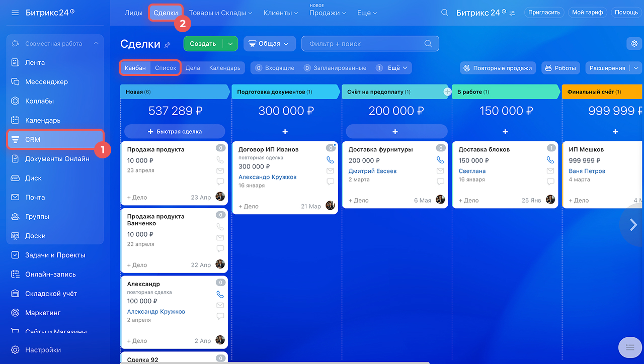
Task: Open Задачи и Проекты in the sidebar
Action: coord(55,255)
